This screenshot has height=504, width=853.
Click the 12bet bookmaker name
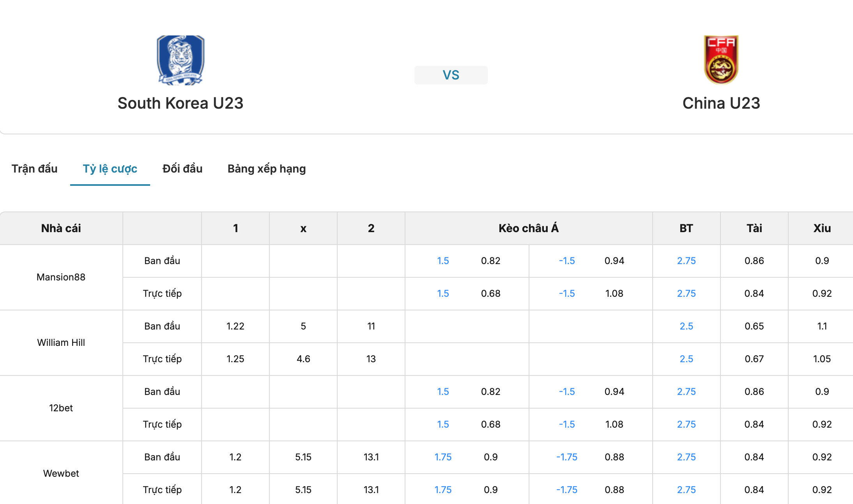coord(61,408)
